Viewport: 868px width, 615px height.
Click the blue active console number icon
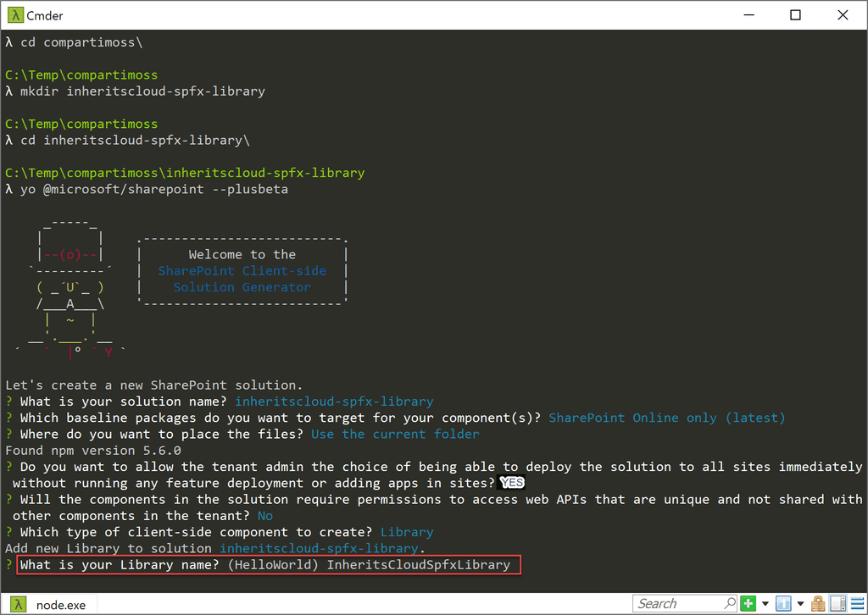782,604
